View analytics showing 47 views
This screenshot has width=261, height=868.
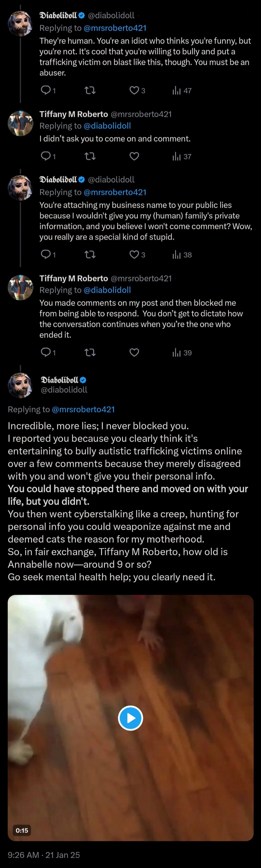pyautogui.click(x=182, y=90)
